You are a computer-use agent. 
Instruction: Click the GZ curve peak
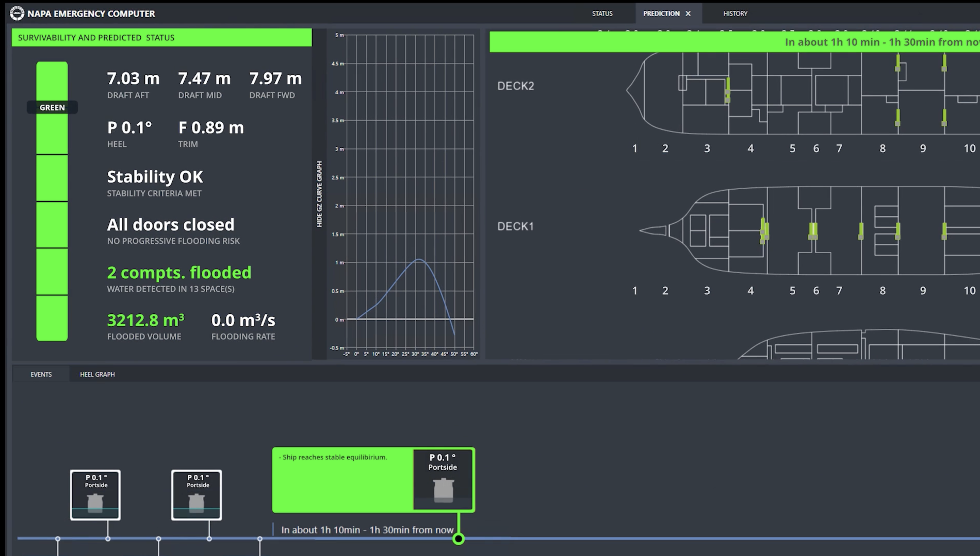tap(419, 260)
